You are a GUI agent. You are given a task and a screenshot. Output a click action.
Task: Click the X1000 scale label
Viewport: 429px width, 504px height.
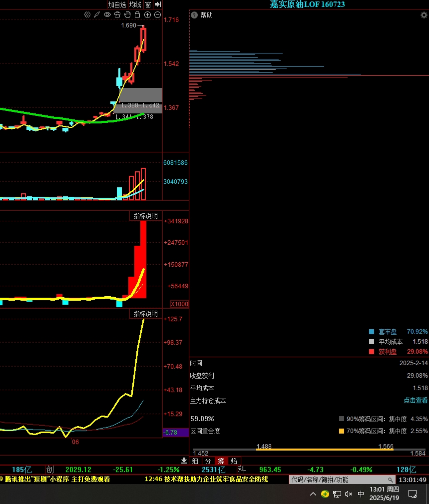pyautogui.click(x=179, y=304)
